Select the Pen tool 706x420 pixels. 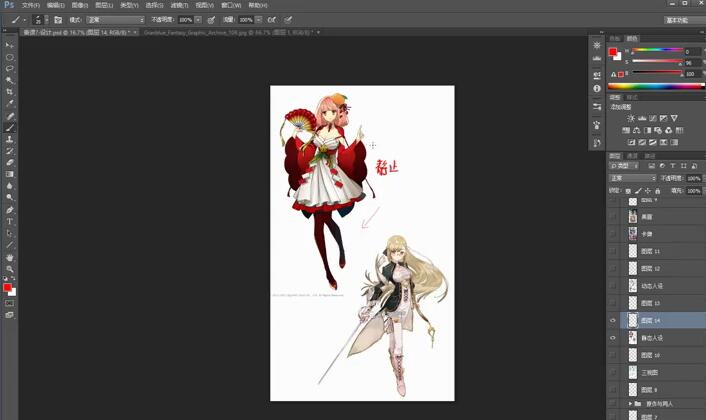9,210
